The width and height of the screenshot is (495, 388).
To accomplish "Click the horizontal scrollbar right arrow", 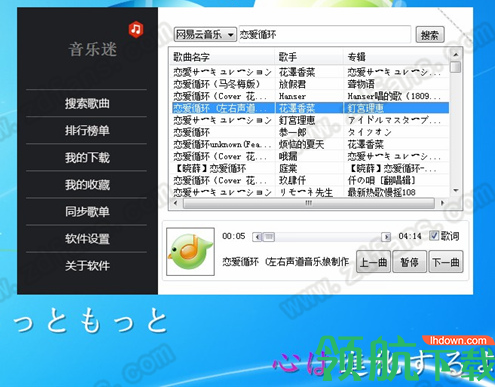I will pyautogui.click(x=442, y=203).
